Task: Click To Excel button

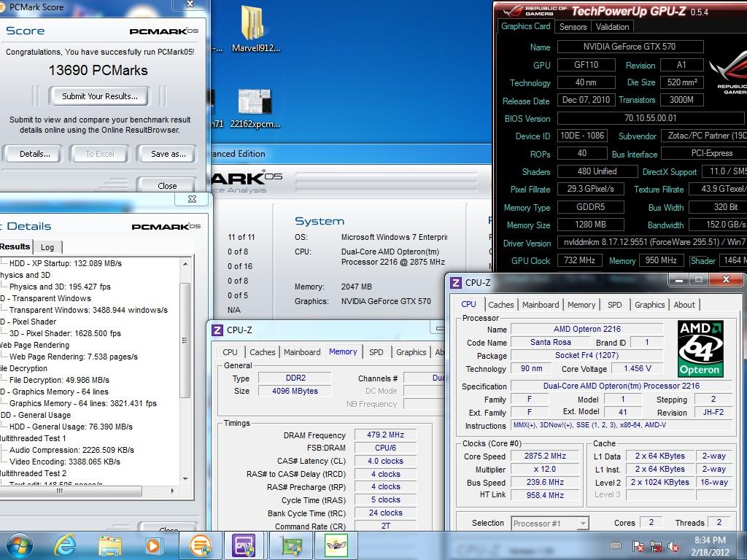Action: click(x=99, y=154)
